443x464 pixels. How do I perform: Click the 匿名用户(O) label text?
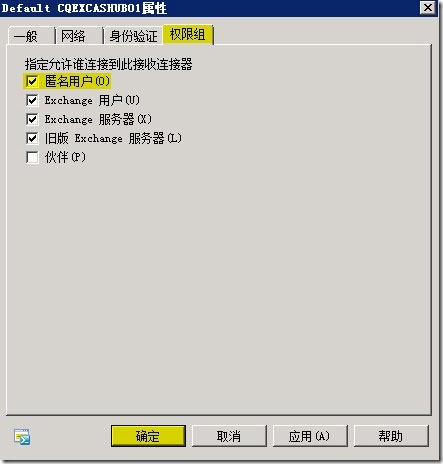[77, 81]
